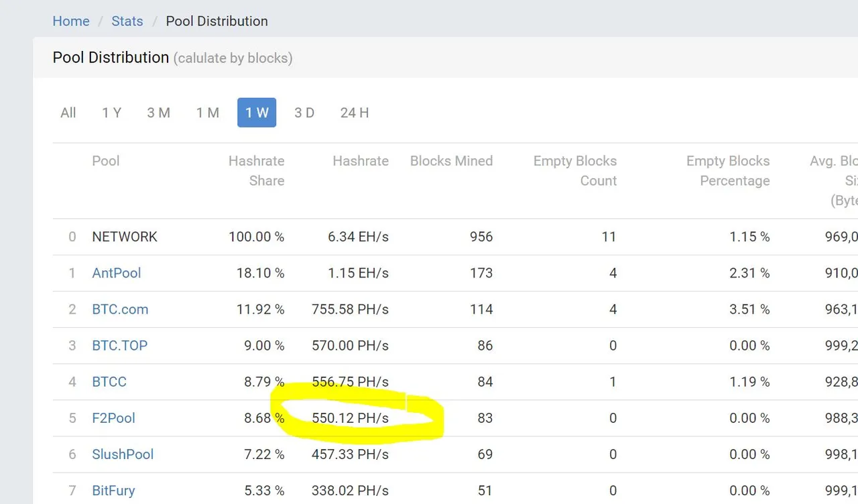858x504 pixels.
Task: Go to Home breadcrumb link
Action: 71,21
